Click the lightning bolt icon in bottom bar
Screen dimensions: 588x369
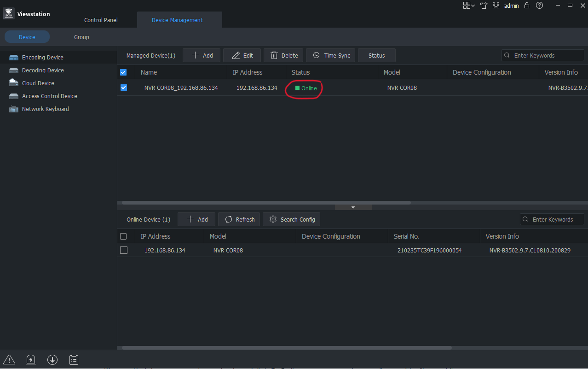point(31,360)
